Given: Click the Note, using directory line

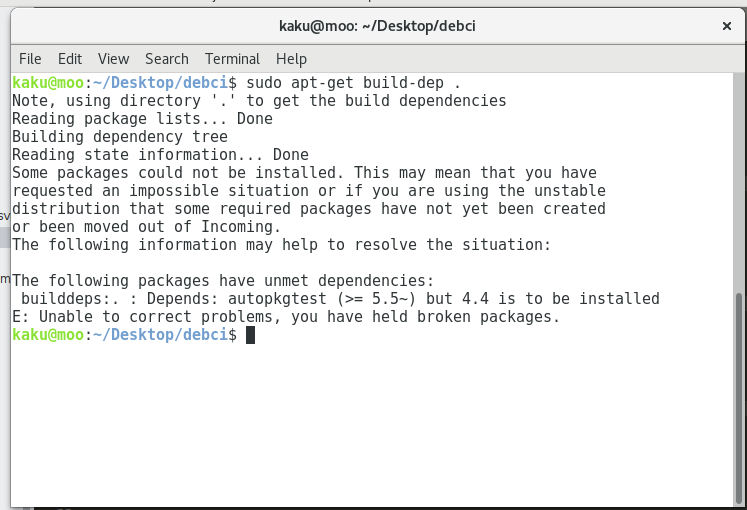Looking at the screenshot, I should [x=259, y=100].
